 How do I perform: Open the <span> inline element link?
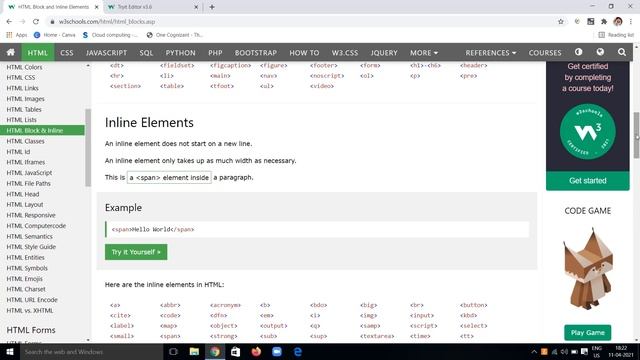pos(170,336)
